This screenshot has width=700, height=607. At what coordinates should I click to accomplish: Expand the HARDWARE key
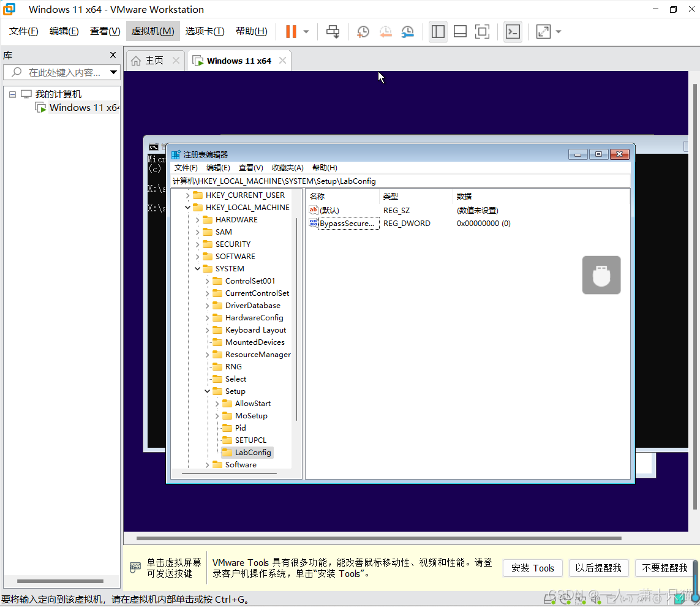[x=197, y=220]
